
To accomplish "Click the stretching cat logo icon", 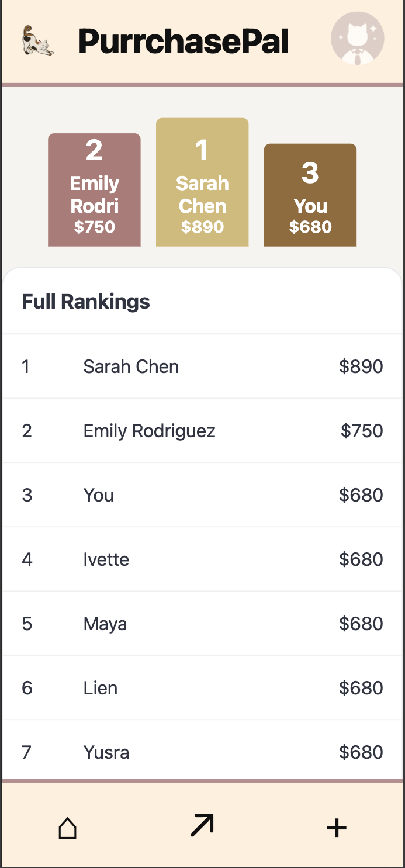I will click(x=37, y=41).
